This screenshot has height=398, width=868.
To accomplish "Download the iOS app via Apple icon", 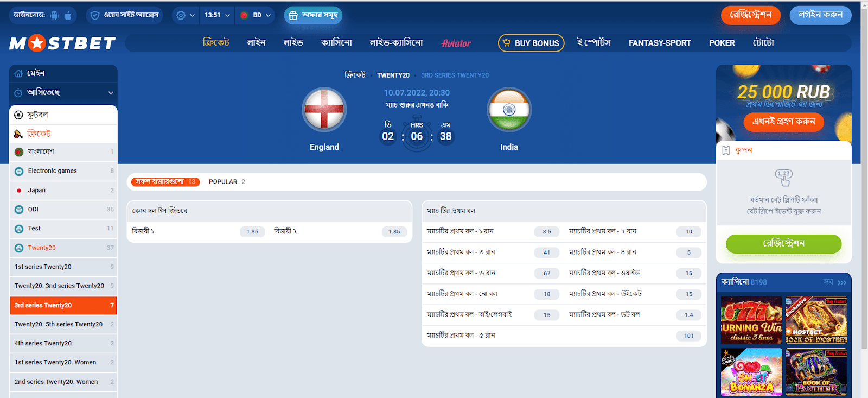I will 68,15.
